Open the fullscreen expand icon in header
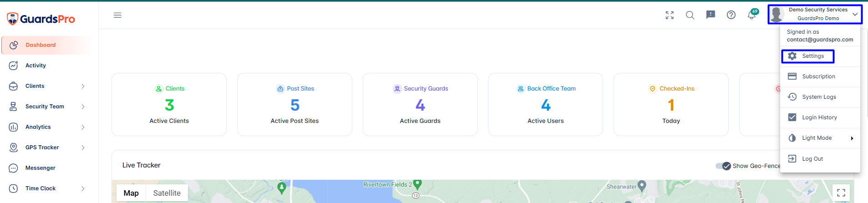 [x=670, y=15]
